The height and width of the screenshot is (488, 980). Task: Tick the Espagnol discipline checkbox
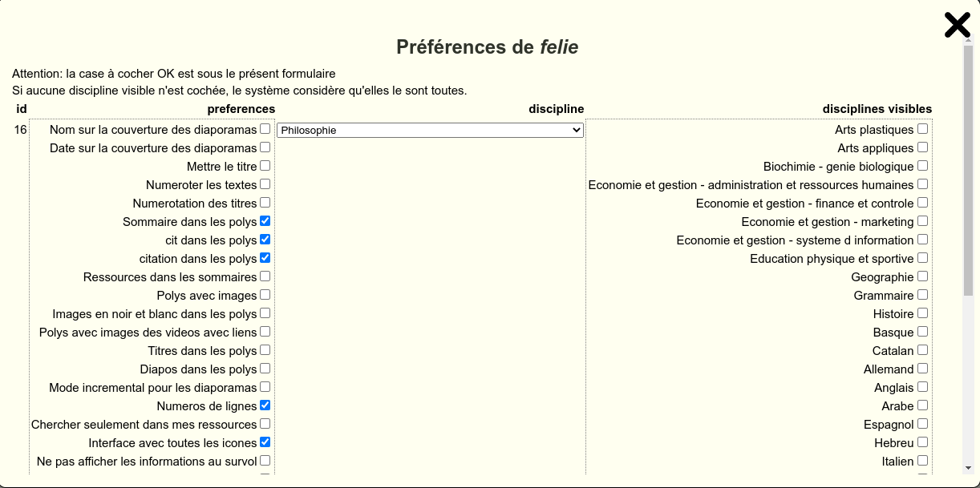click(922, 424)
